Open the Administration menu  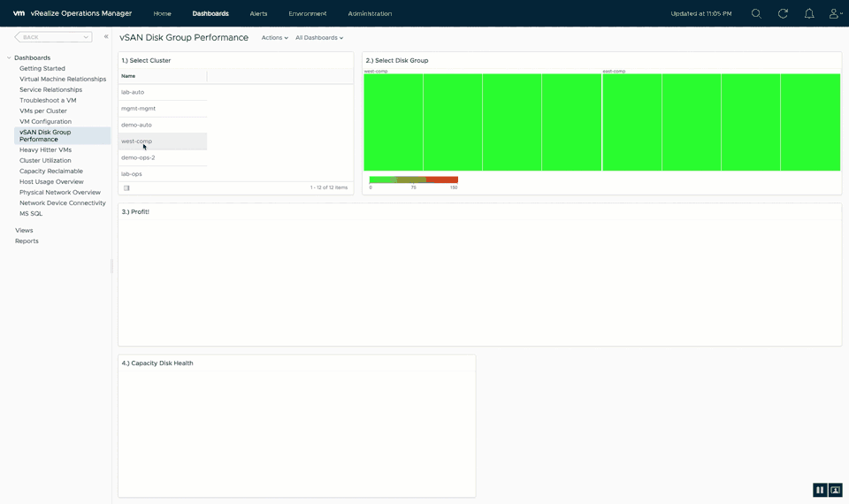click(x=370, y=13)
